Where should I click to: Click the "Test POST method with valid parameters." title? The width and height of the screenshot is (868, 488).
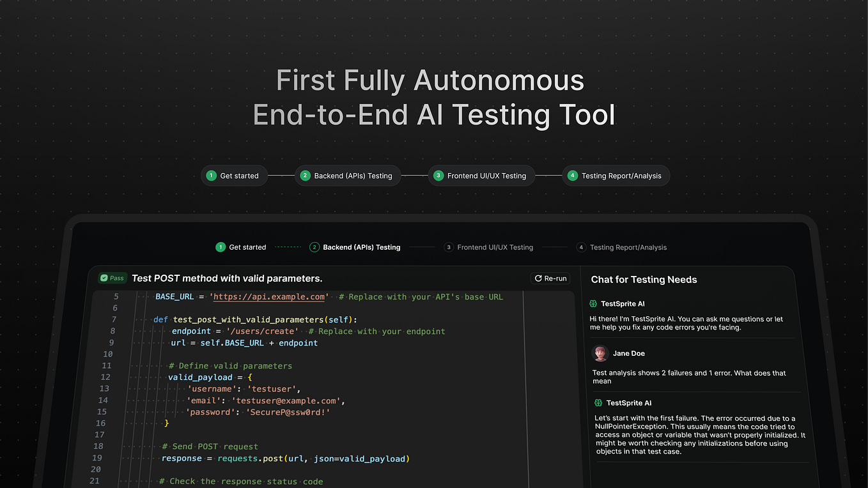(227, 278)
